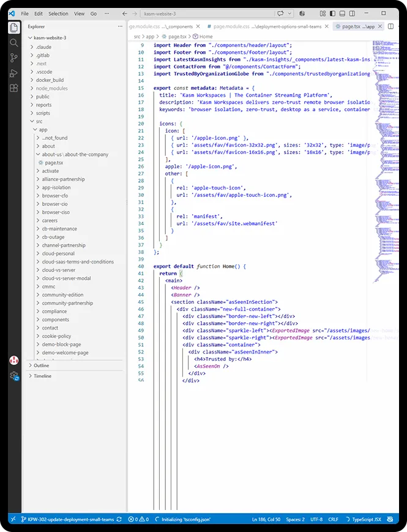This screenshot has height=532, width=407.
Task: Open the Explorer more actions ellipsis
Action: click(120, 26)
